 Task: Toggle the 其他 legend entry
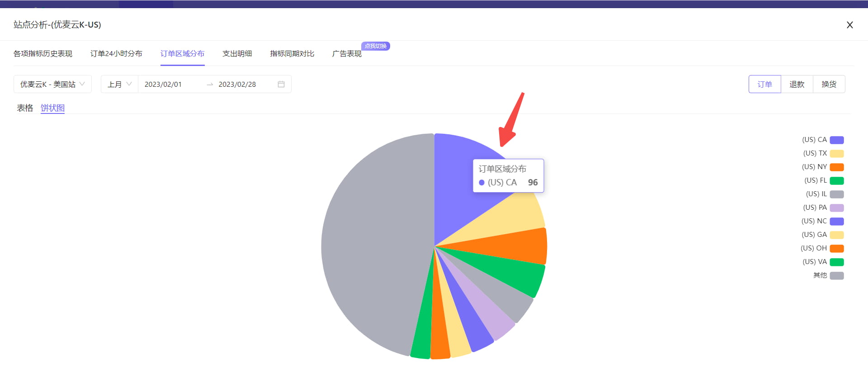[x=828, y=275]
